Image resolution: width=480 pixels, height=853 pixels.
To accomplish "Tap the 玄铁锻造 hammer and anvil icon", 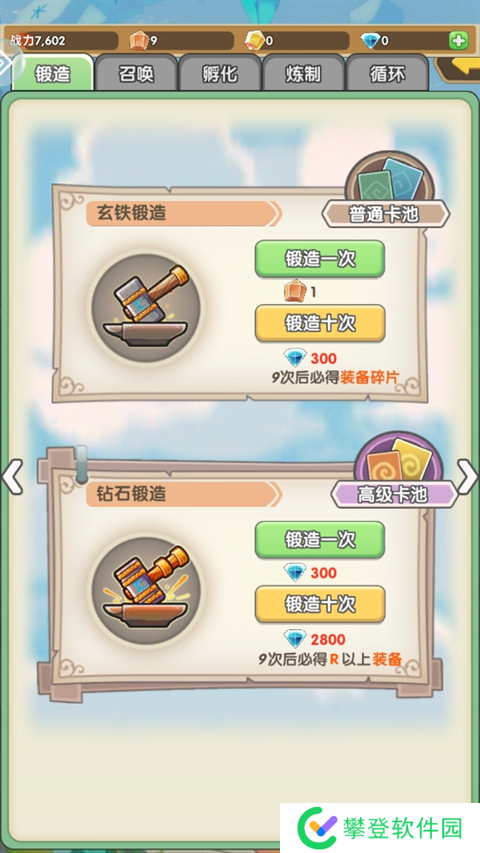I will click(x=145, y=308).
